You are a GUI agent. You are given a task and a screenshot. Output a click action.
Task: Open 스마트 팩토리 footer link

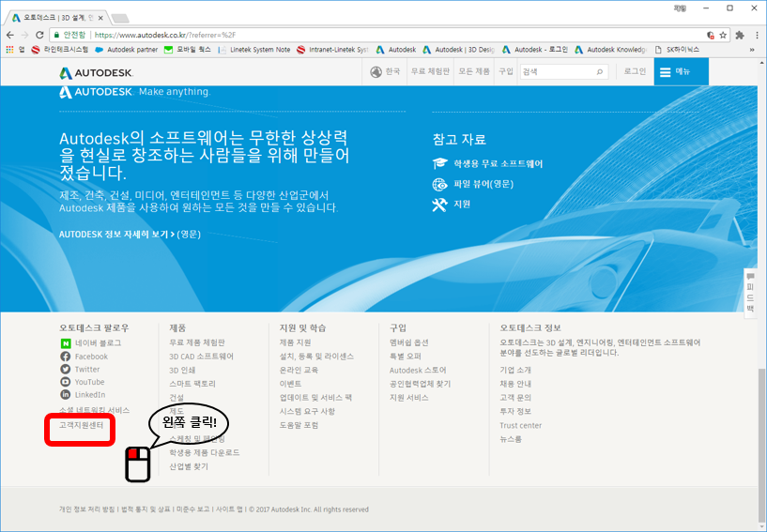(x=192, y=384)
